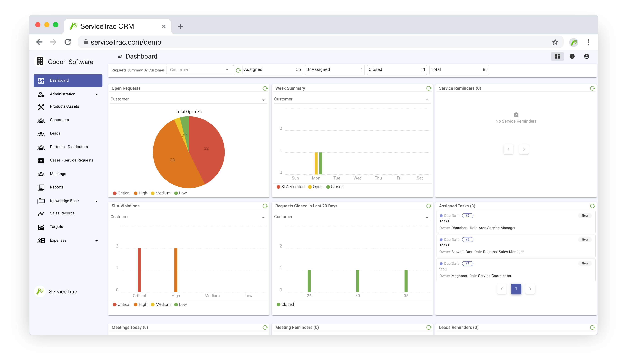Click page 1 in Assigned Tasks pagination
Image resolution: width=627 pixels, height=364 pixels.
click(x=516, y=289)
